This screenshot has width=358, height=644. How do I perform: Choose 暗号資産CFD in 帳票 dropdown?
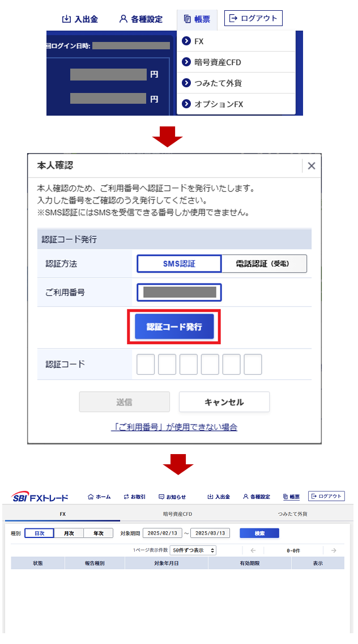click(x=236, y=62)
